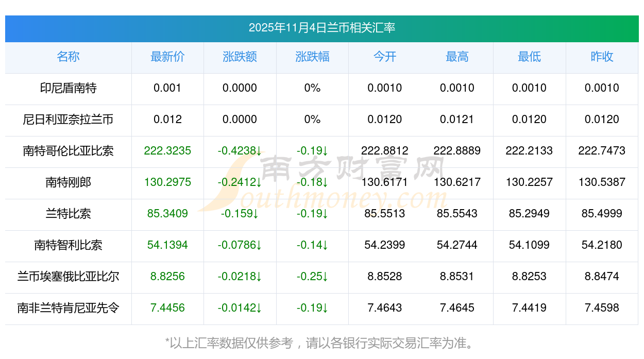The height and width of the screenshot is (359, 644).
Task: Select the 兰特比索 row name
Action: [68, 214]
